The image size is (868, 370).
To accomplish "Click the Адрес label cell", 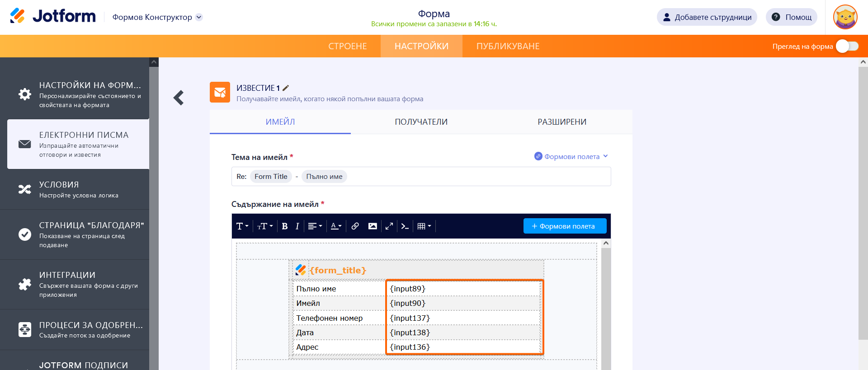I will [339, 347].
